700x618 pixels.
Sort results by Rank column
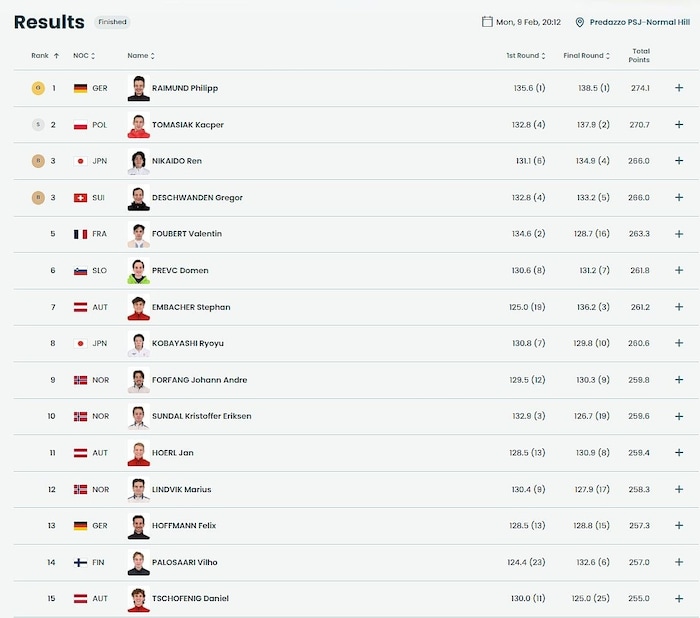[x=45, y=56]
